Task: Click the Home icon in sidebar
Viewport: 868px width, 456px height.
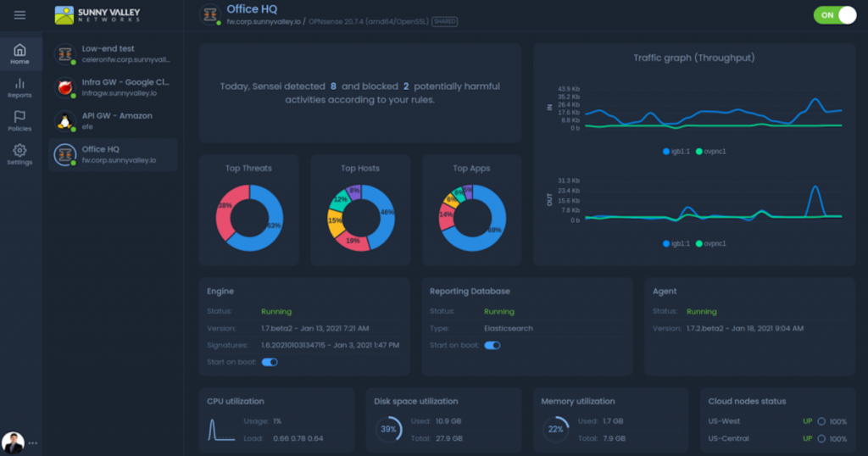Action: click(19, 51)
